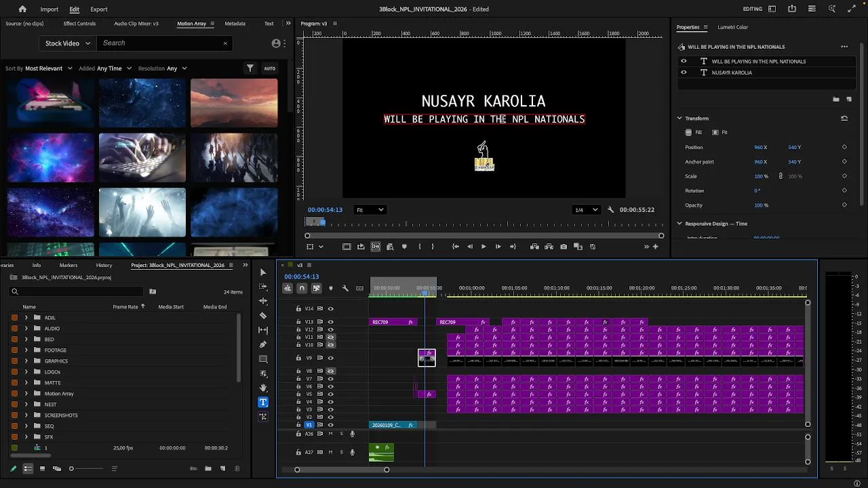This screenshot has height=488, width=868.
Task: Open the Export menu tab
Action: pos(99,9)
